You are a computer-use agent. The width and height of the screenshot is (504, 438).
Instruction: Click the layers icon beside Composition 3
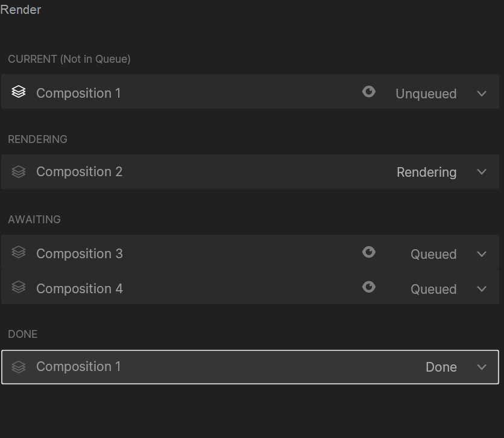(19, 253)
